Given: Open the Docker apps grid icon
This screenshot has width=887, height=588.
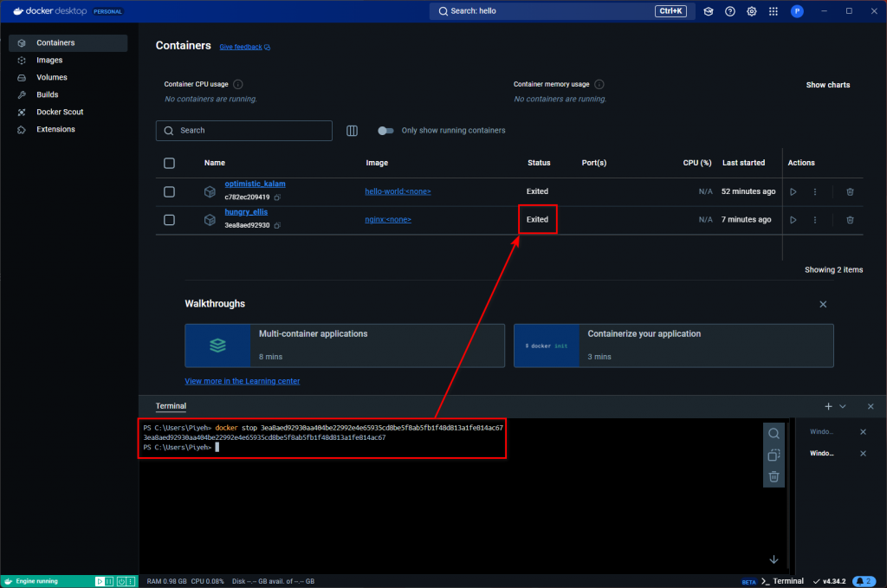Looking at the screenshot, I should 774,11.
